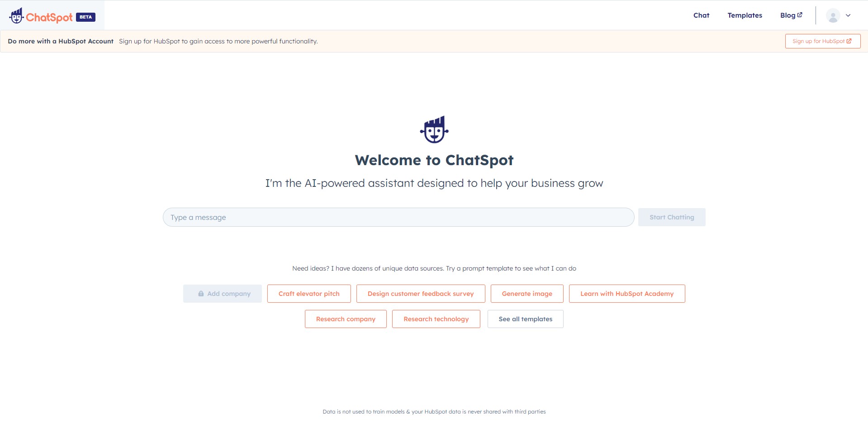Open the Blog external link
The width and height of the screenshot is (868, 428).
(791, 15)
